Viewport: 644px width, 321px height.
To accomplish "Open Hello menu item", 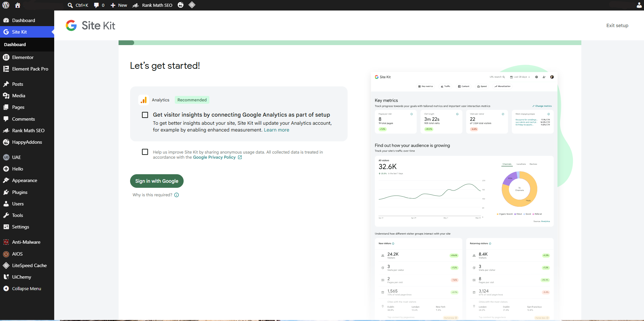I will 27,169.
